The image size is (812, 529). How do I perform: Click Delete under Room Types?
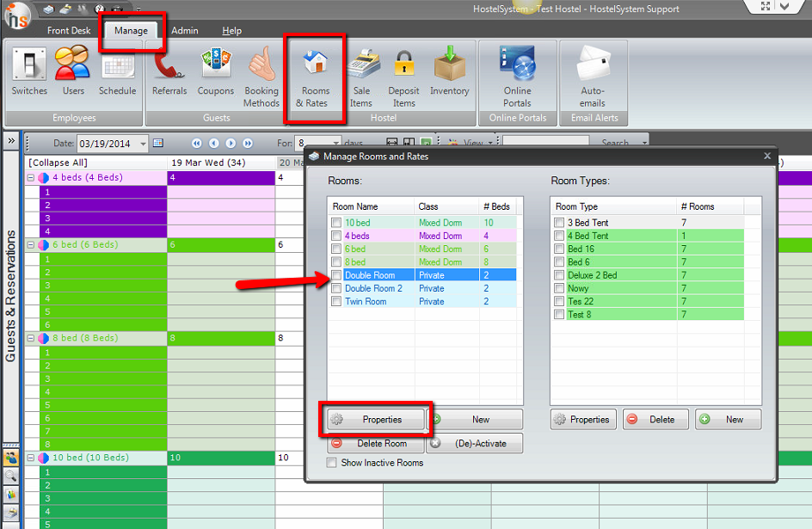[x=655, y=419]
